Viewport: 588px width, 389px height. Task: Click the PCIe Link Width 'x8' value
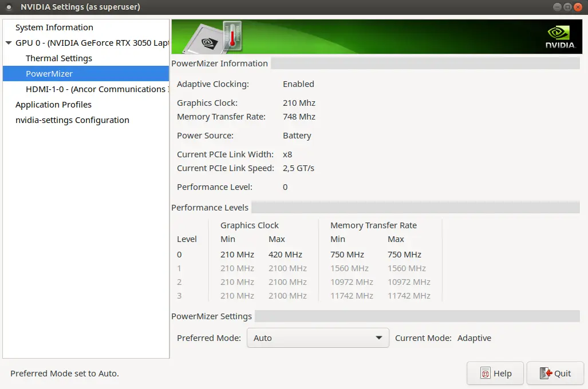(287, 154)
